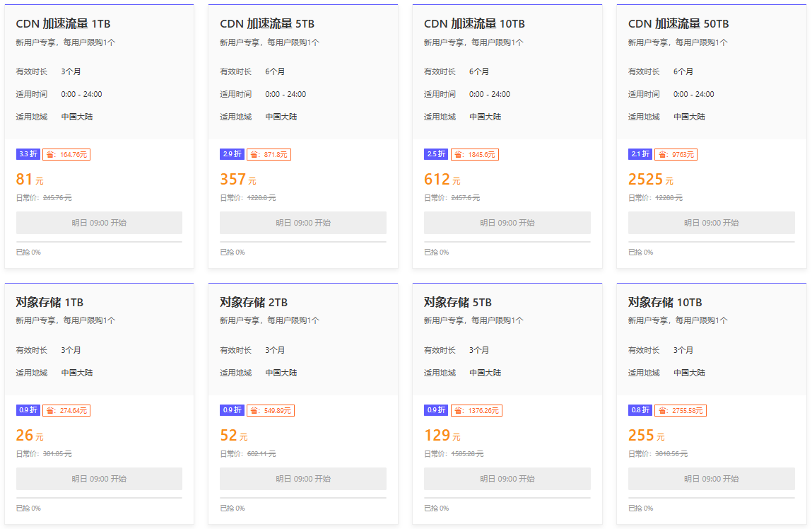This screenshot has width=812, height=529.
Task: Click the start button on 对象存储 2TB card
Action: click(x=302, y=479)
